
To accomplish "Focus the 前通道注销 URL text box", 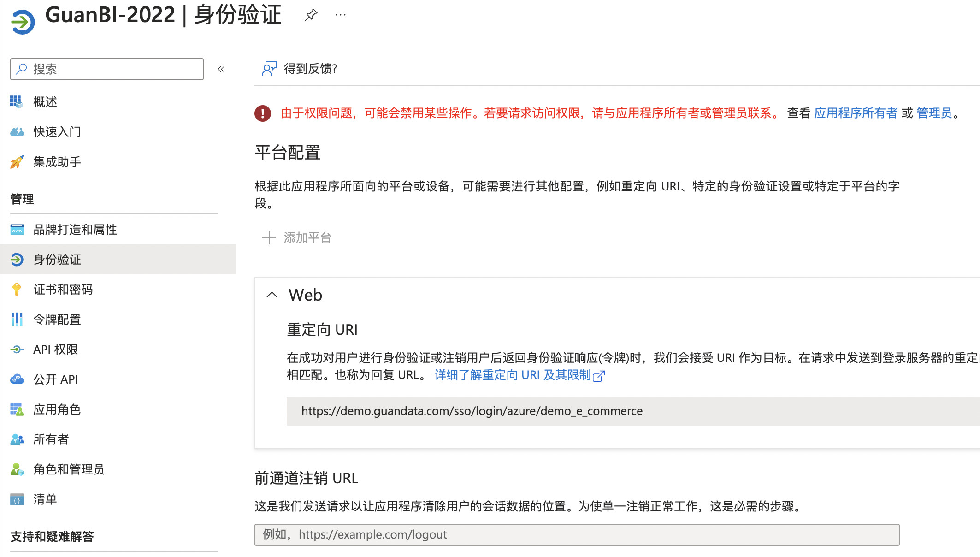I will pos(576,535).
